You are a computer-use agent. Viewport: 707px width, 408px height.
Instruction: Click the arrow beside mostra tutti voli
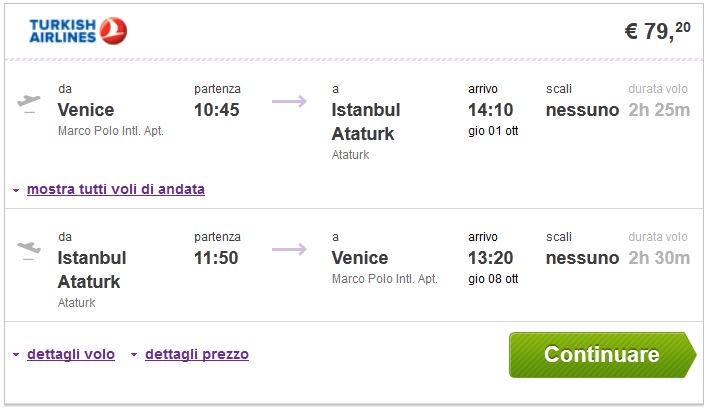tap(17, 190)
